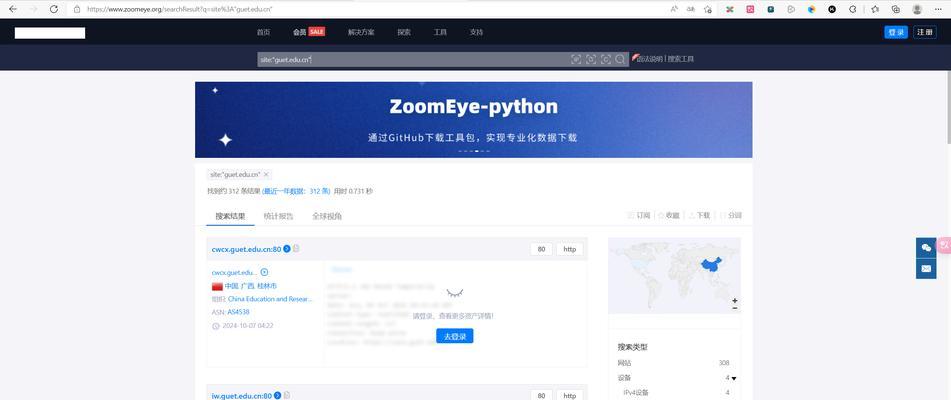This screenshot has width=951, height=400.
Task: Click the 最近一年数据: 312 条 link
Action: pos(297,192)
